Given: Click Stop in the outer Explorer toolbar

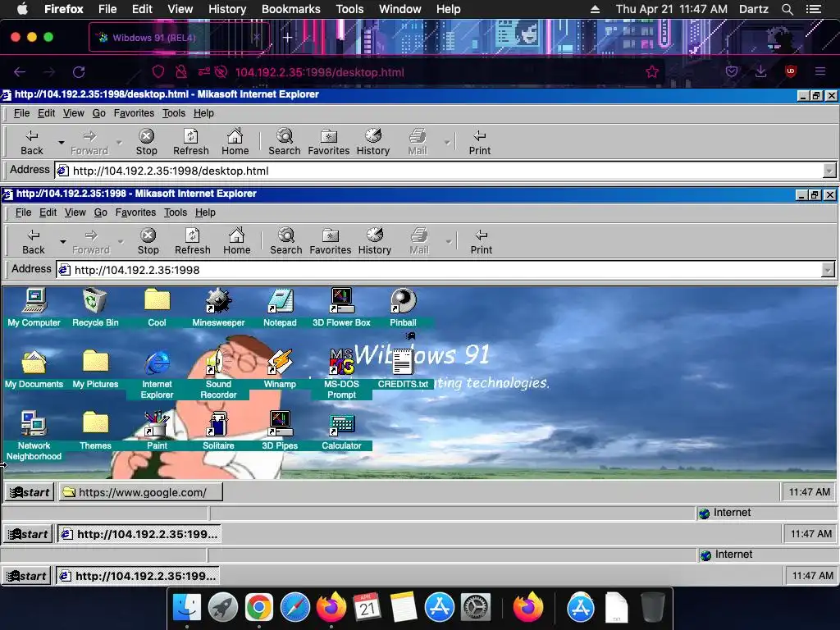Looking at the screenshot, I should (146, 142).
